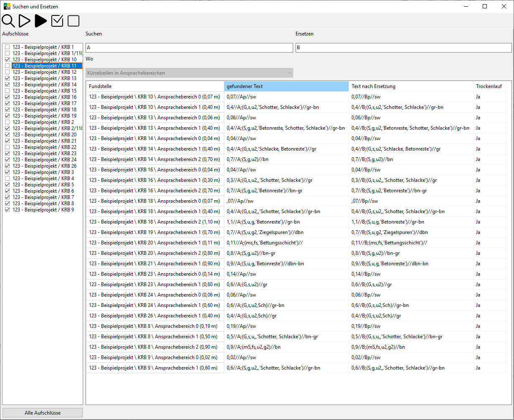Click the empty box deselect-all icon
Screen dimensions: 514x420
point(73,21)
